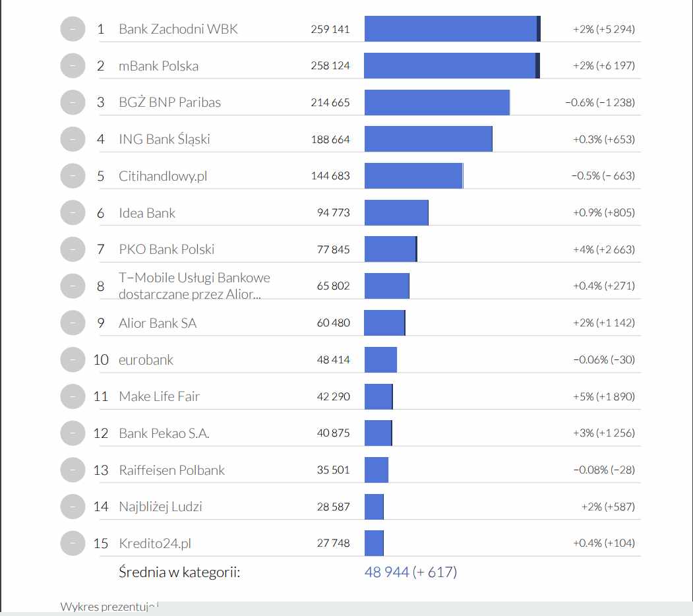This screenshot has width=693, height=616.
Task: Click the 214 665 fan count value
Action: [330, 102]
